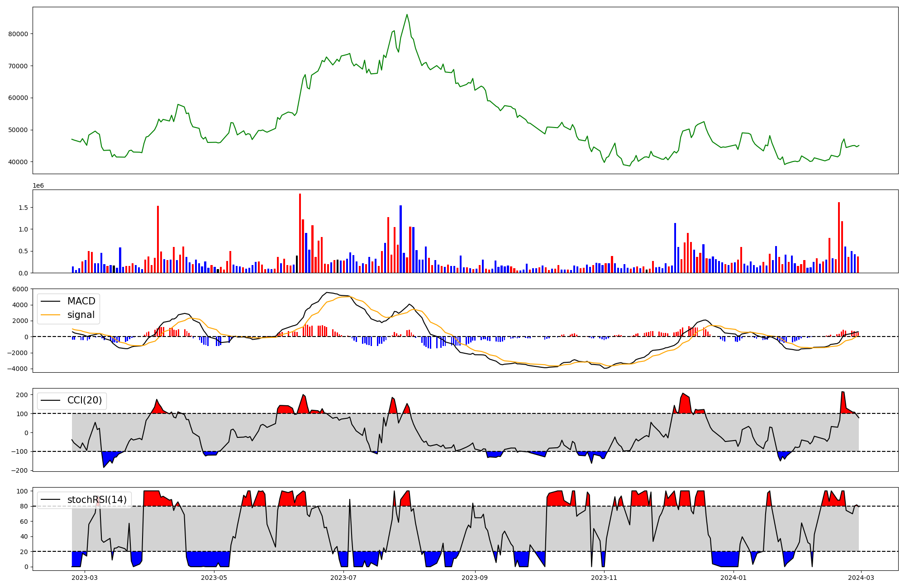Click the orange signal legend entry
The image size is (905, 588).
[81, 315]
